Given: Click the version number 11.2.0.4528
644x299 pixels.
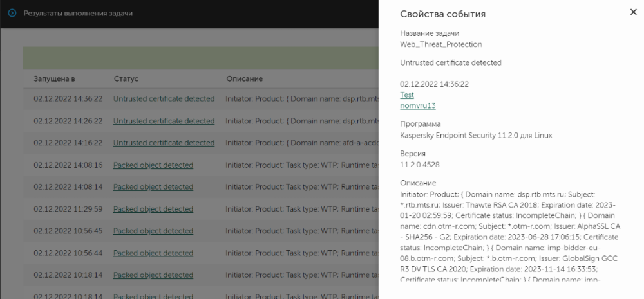Looking at the screenshot, I should point(421,165).
